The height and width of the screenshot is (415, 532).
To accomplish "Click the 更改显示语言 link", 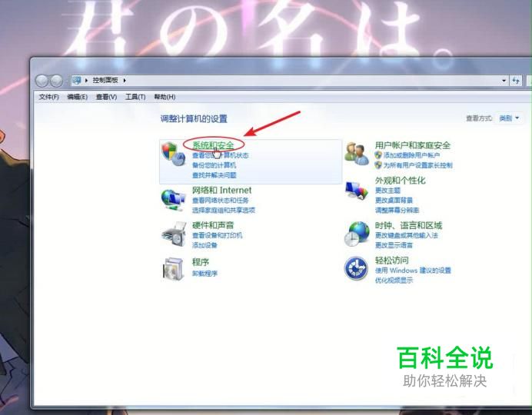I will [394, 245].
